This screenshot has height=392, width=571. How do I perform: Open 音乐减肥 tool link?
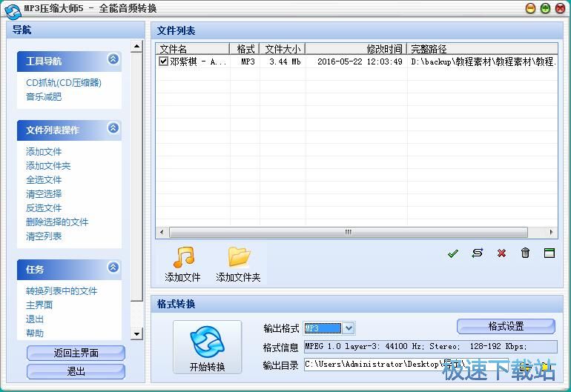click(44, 97)
